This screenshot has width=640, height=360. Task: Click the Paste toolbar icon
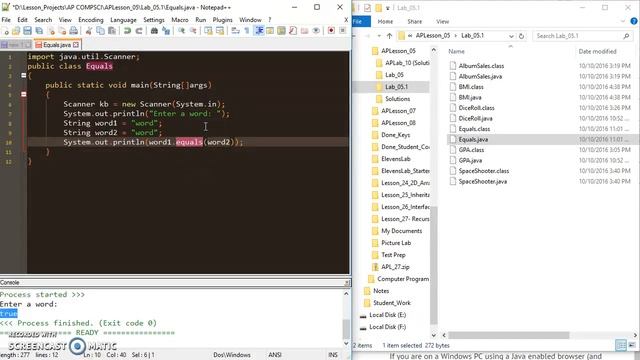111,31
